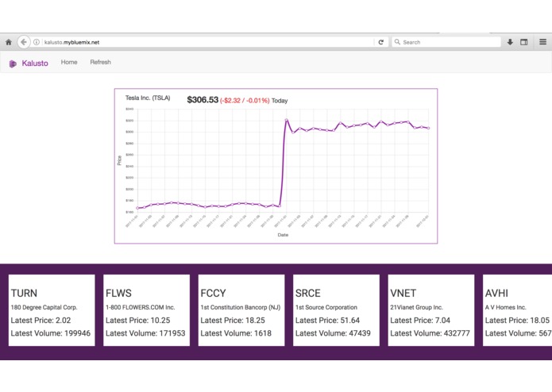552x392 pixels.
Task: Click the kalusto.mybluemix.net address bar
Action: coord(208,42)
